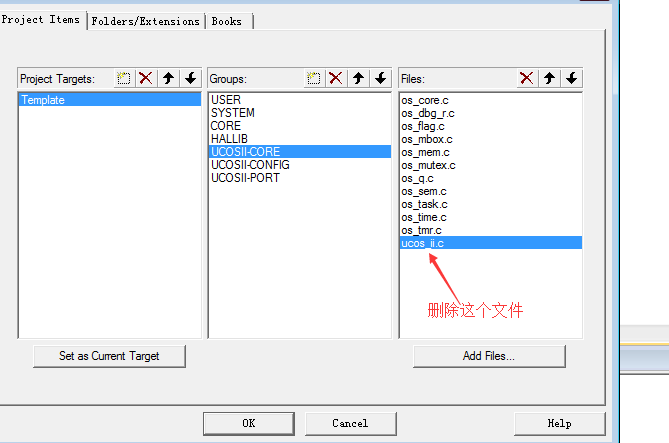Select the HALLIB group
The width and height of the screenshot is (669, 443).
tap(300, 139)
